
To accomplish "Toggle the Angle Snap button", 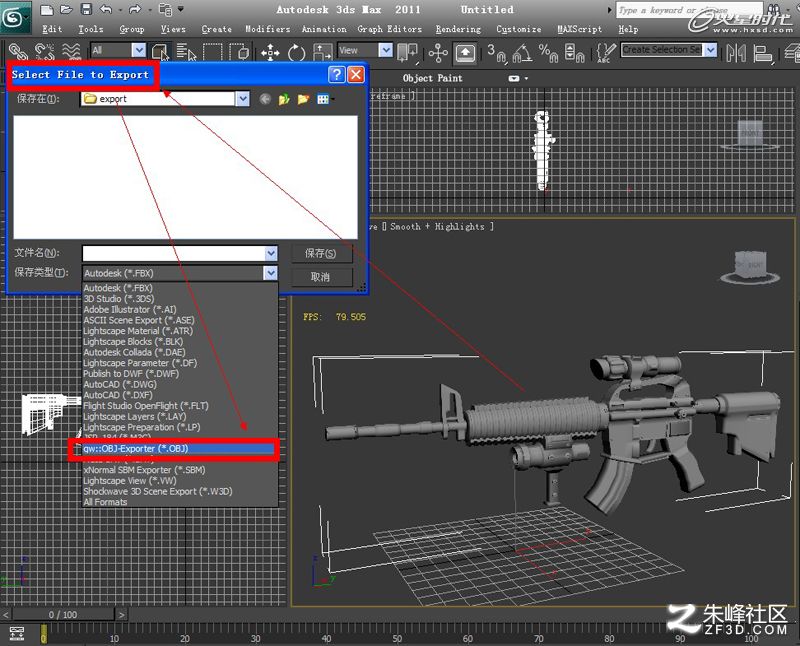I will (522, 52).
